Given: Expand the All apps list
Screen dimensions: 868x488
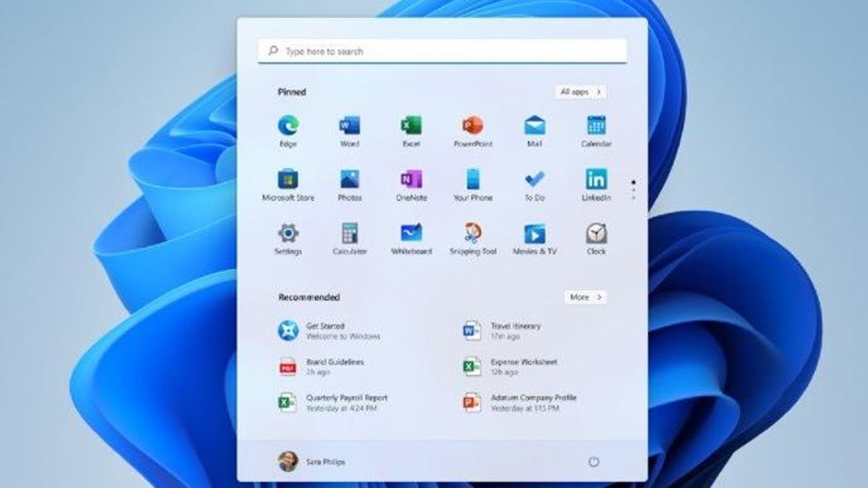Looking at the screenshot, I should click(x=581, y=92).
